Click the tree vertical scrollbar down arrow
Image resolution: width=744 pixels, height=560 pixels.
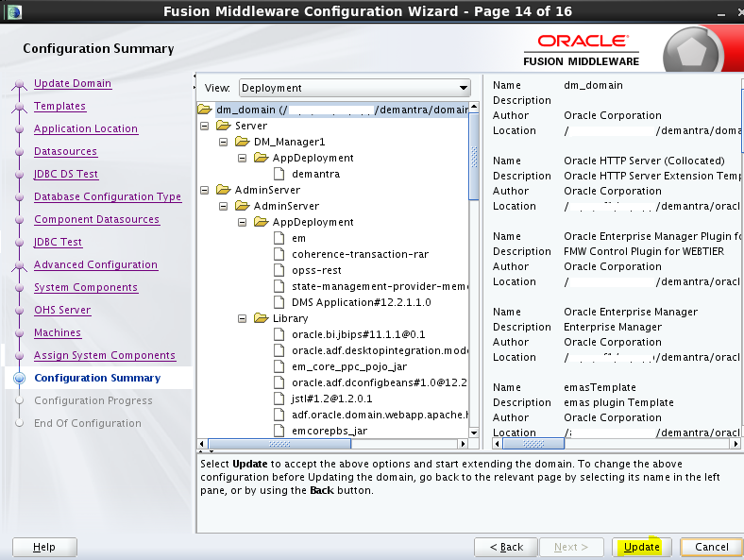point(474,433)
